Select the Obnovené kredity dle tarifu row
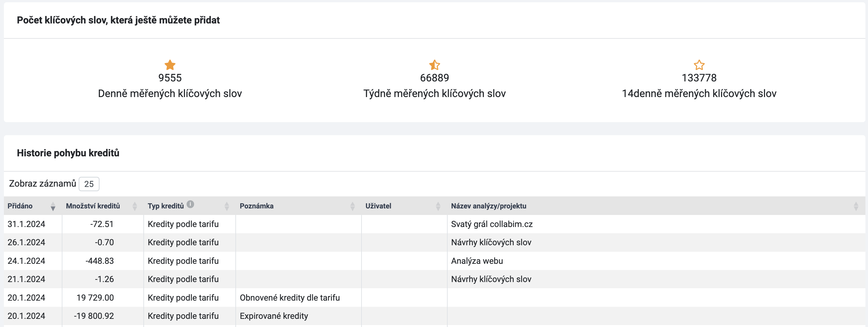The width and height of the screenshot is (868, 327). [x=434, y=298]
